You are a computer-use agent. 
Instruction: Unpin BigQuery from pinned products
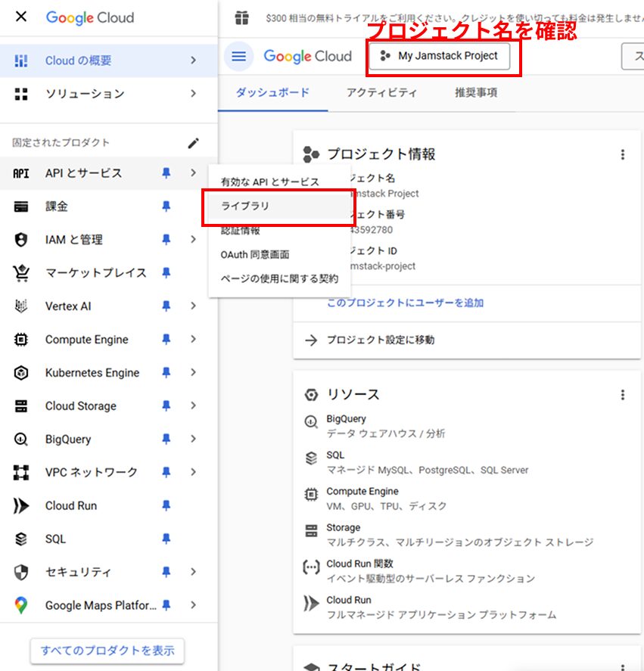point(166,439)
